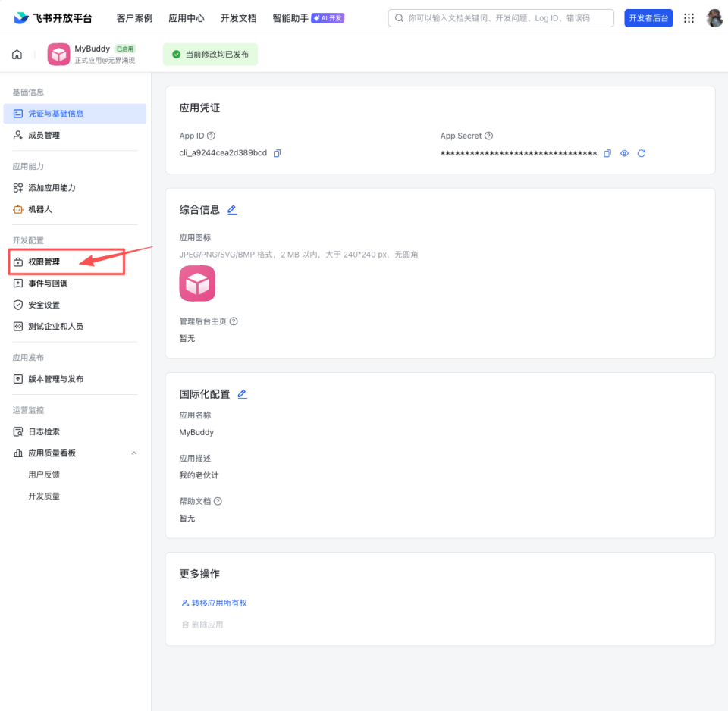728x711 pixels.
Task: Regenerate App Secret with the refresh icon
Action: [x=642, y=153]
